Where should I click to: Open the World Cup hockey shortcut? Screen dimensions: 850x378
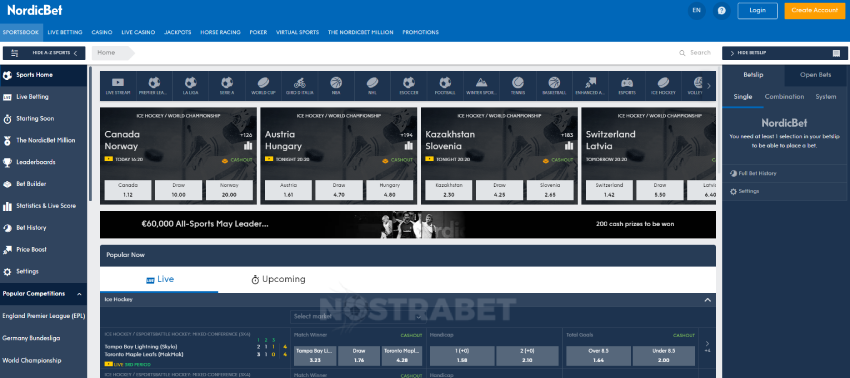263,86
